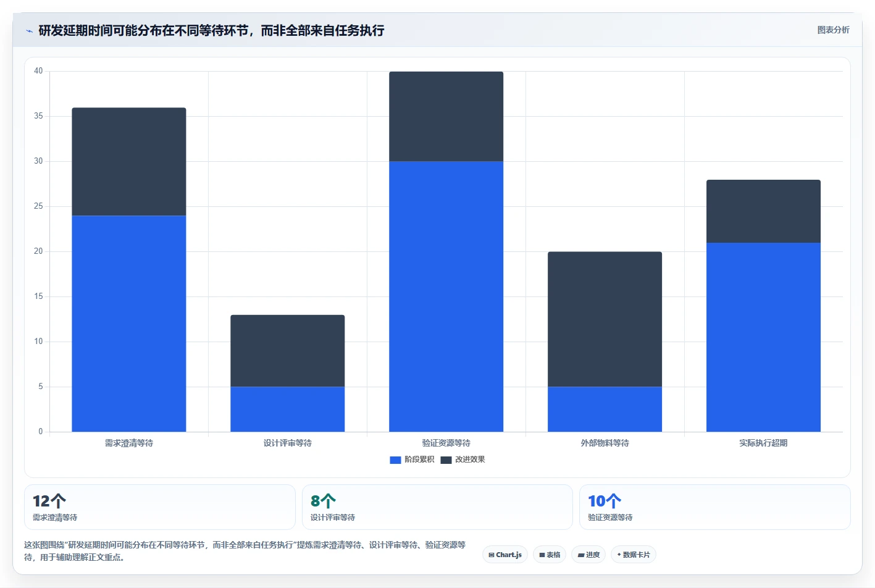Click y-axis value 40

(x=38, y=71)
